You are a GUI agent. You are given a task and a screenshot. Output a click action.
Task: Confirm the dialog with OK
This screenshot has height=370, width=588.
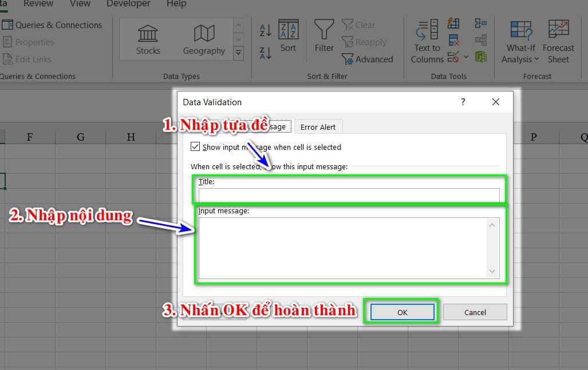point(402,312)
